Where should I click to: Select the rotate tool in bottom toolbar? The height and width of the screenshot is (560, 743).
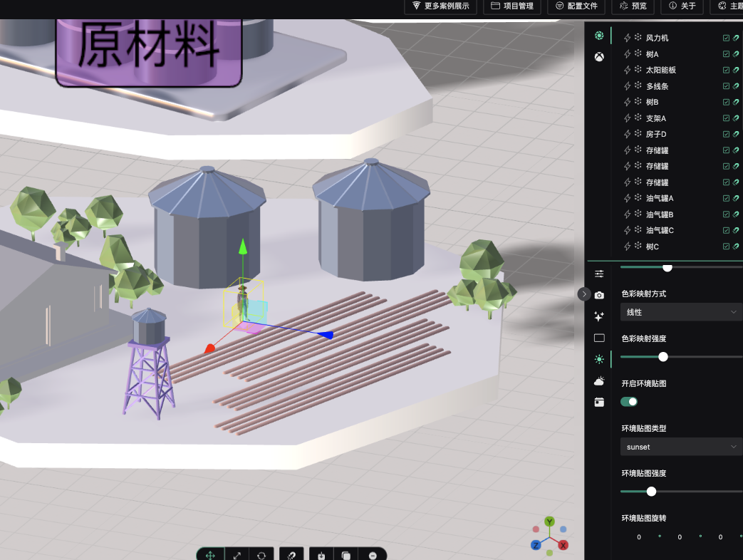261,555
